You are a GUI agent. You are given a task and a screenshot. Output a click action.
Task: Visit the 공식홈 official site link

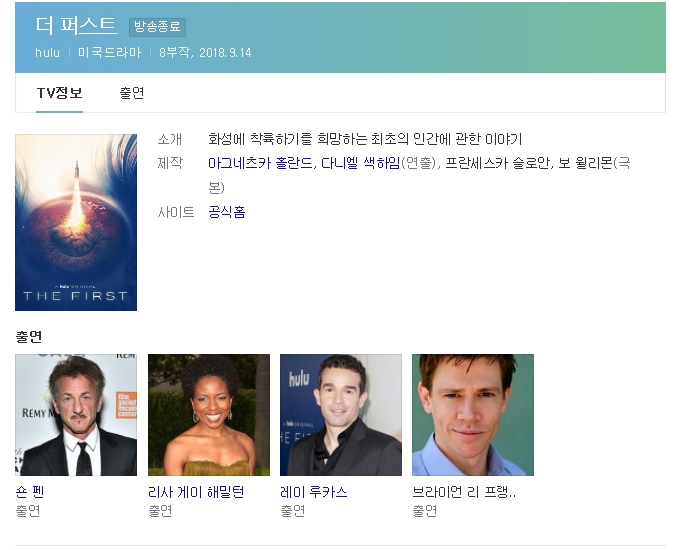click(x=227, y=212)
